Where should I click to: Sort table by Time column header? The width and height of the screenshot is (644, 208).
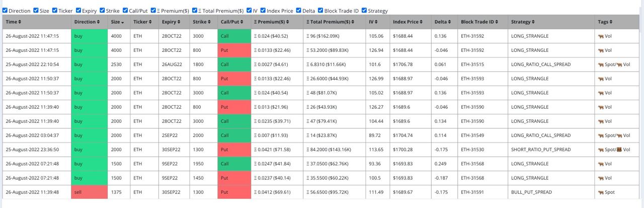(x=14, y=22)
